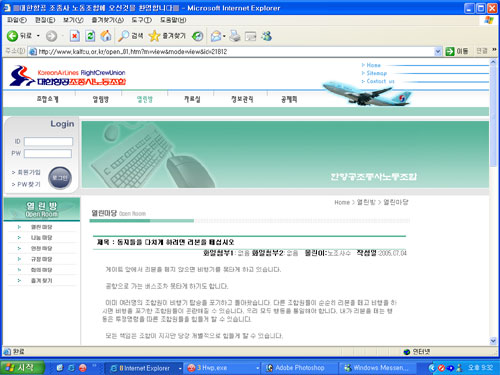Switch to Adobe Photoshop taskbar button

click(300, 368)
